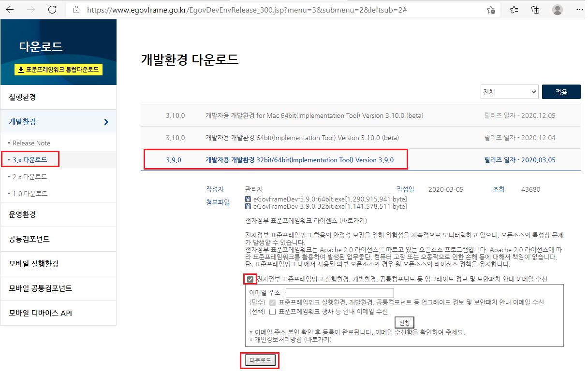Click eGovFrameDev-3.9.0-64bit.exe attachment link
The width and height of the screenshot is (588, 372).
330,199
